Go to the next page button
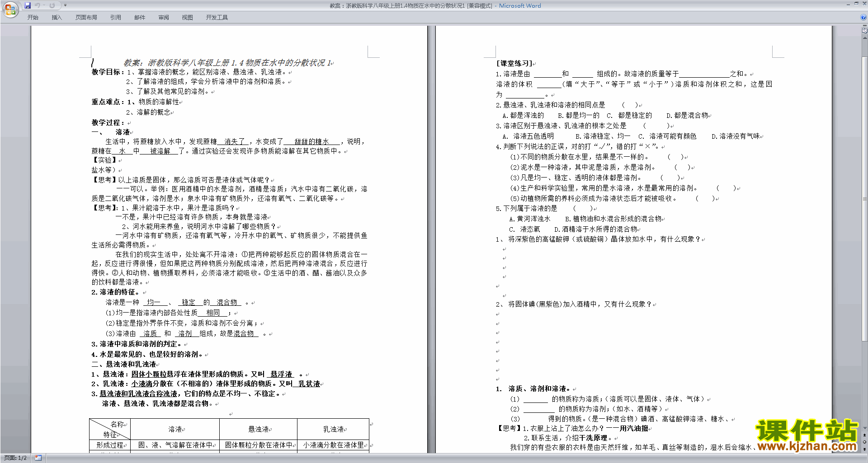The image size is (868, 463). click(865, 449)
